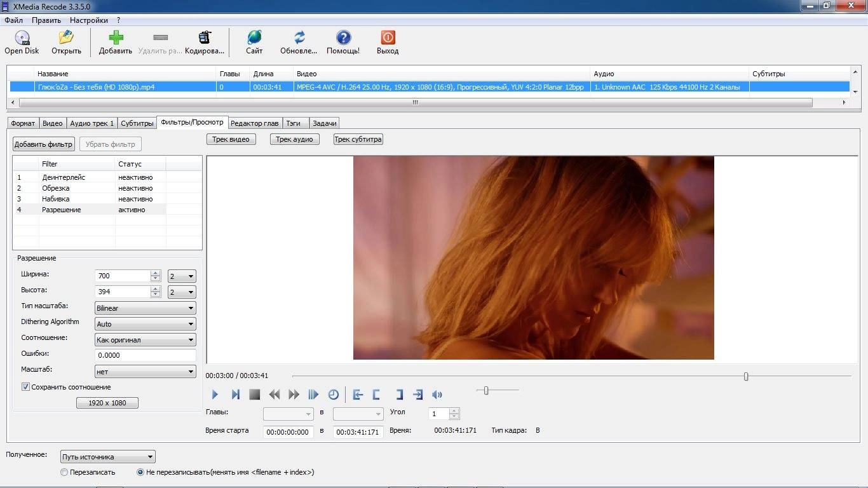The height and width of the screenshot is (488, 868).
Task: Open the Dithering Algorithm Auto dropdown
Action: [x=146, y=323]
